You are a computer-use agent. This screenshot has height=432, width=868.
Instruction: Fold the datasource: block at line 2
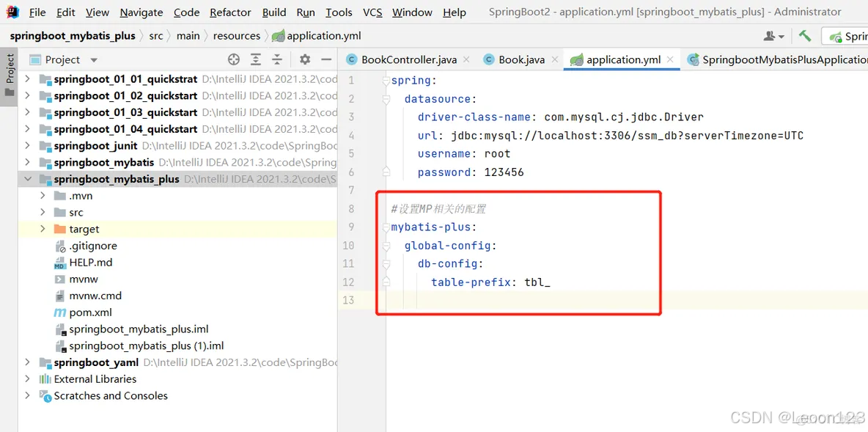pyautogui.click(x=386, y=99)
